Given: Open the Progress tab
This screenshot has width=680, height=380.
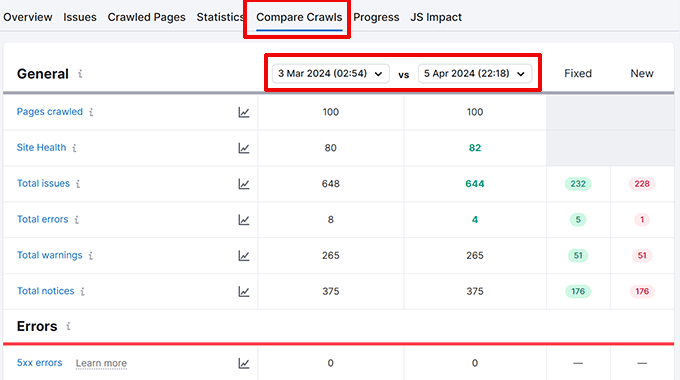Looking at the screenshot, I should [376, 17].
